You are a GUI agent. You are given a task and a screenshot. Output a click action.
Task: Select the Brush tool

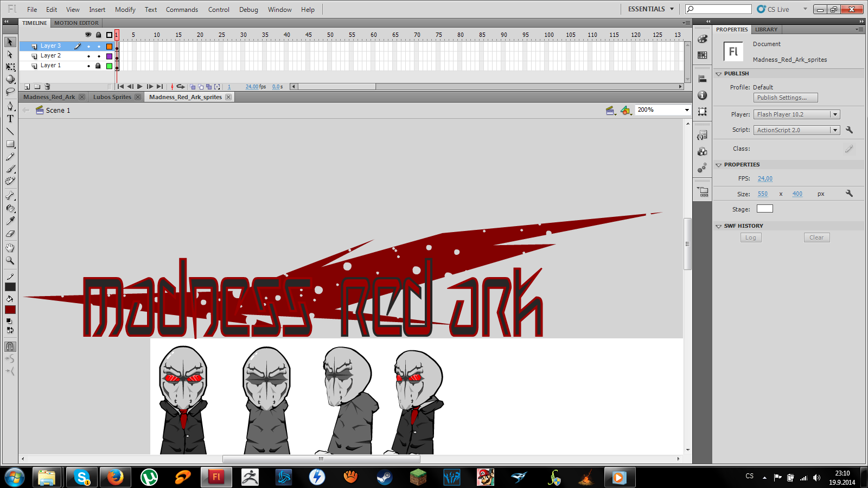(x=10, y=169)
